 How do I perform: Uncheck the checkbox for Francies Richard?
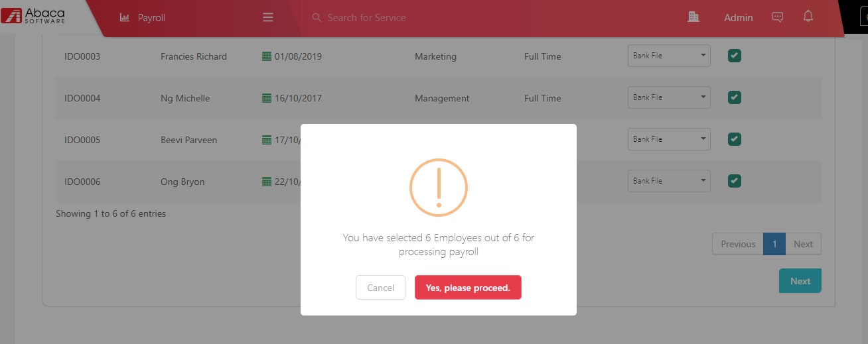[734, 56]
